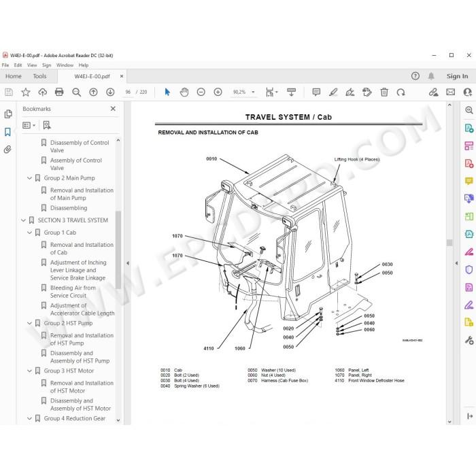
Task: Zoom in with the plus circle icon
Action: (218, 92)
